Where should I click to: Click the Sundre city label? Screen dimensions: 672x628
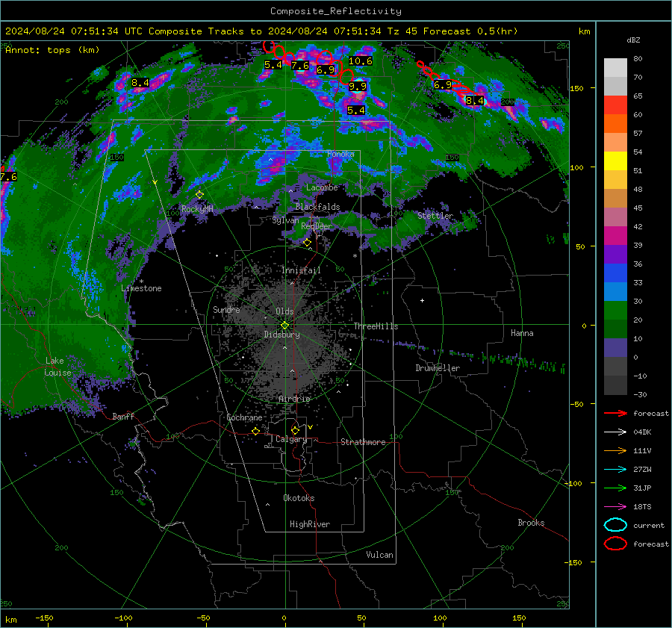pos(226,309)
